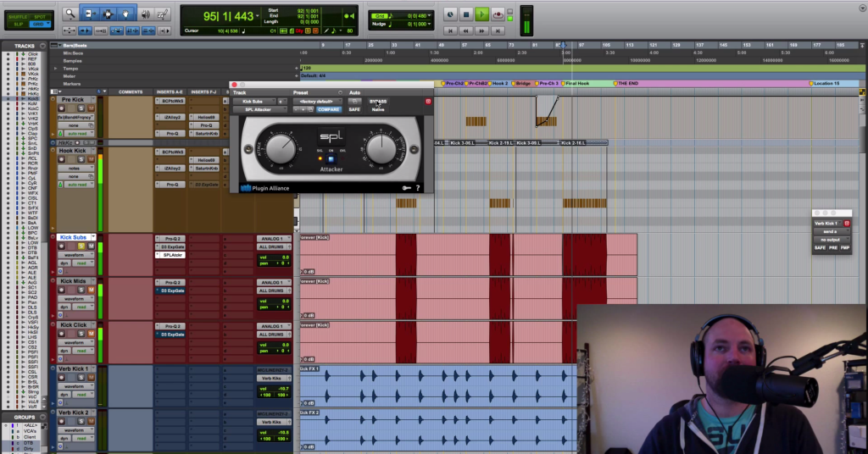This screenshot has height=454, width=868.
Task: Adjust the Attack knob on SPL Attacker
Action: (281, 148)
